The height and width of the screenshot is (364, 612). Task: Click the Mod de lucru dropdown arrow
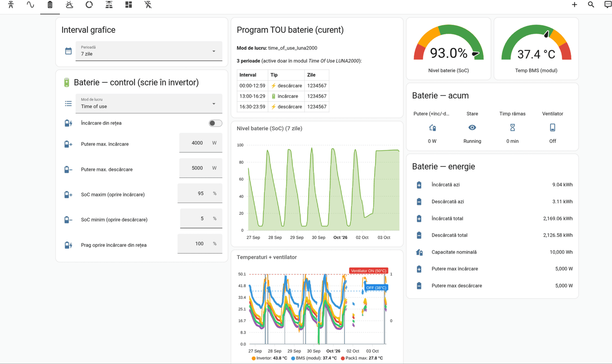pos(214,104)
